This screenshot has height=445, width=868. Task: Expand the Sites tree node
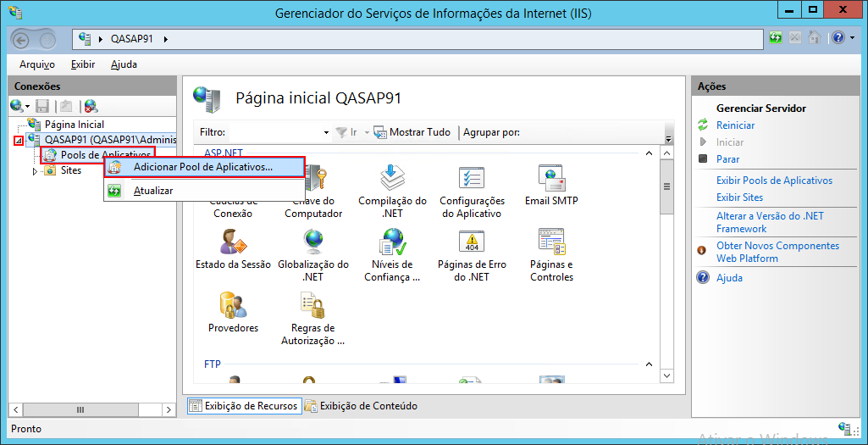click(35, 171)
